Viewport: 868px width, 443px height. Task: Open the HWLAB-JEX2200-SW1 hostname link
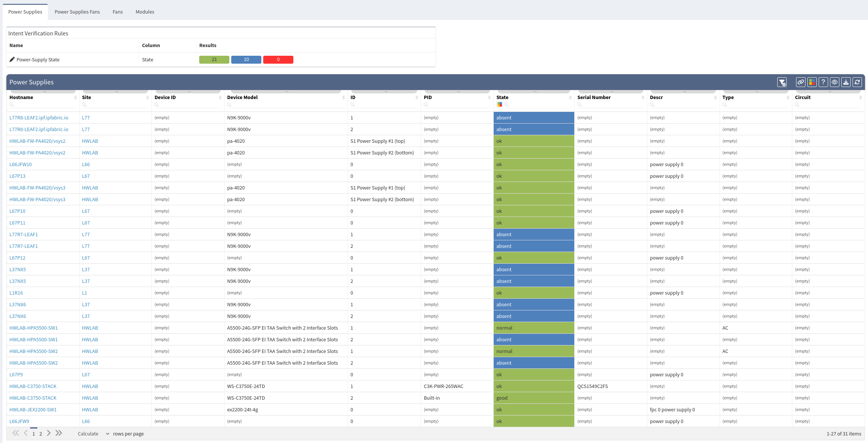(x=33, y=410)
